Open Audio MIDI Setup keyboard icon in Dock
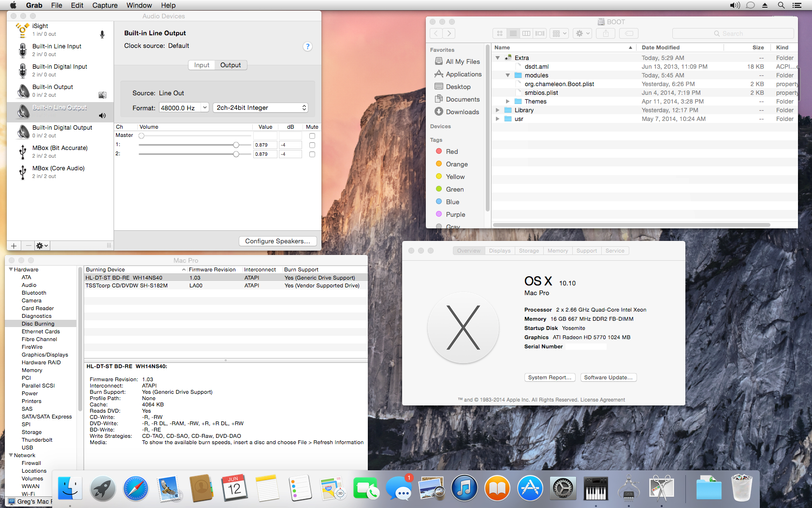 click(x=596, y=488)
